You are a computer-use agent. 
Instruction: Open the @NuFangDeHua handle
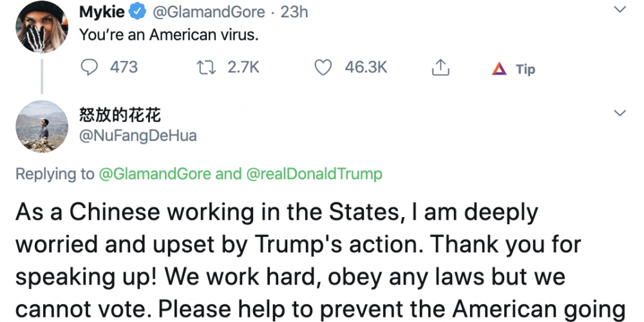(x=138, y=135)
